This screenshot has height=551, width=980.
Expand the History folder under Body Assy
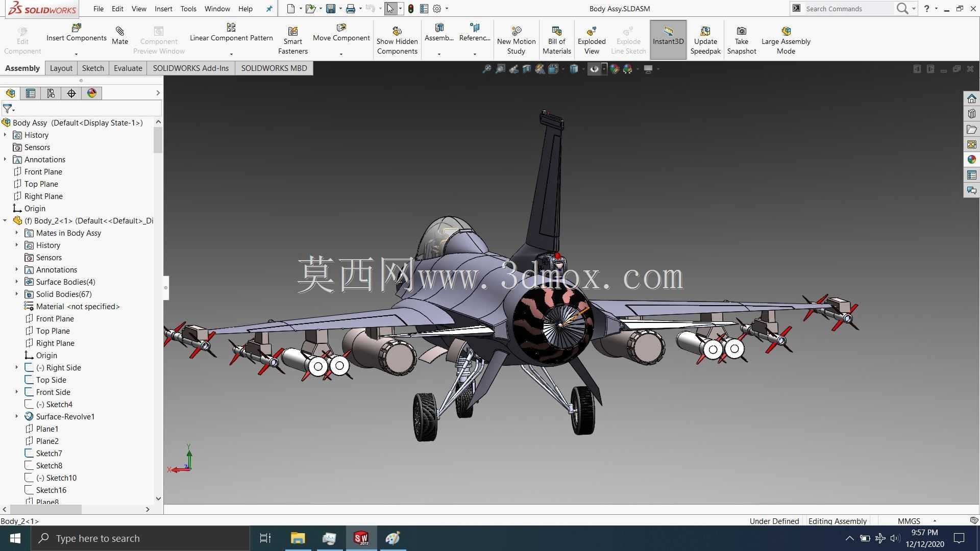pyautogui.click(x=5, y=135)
